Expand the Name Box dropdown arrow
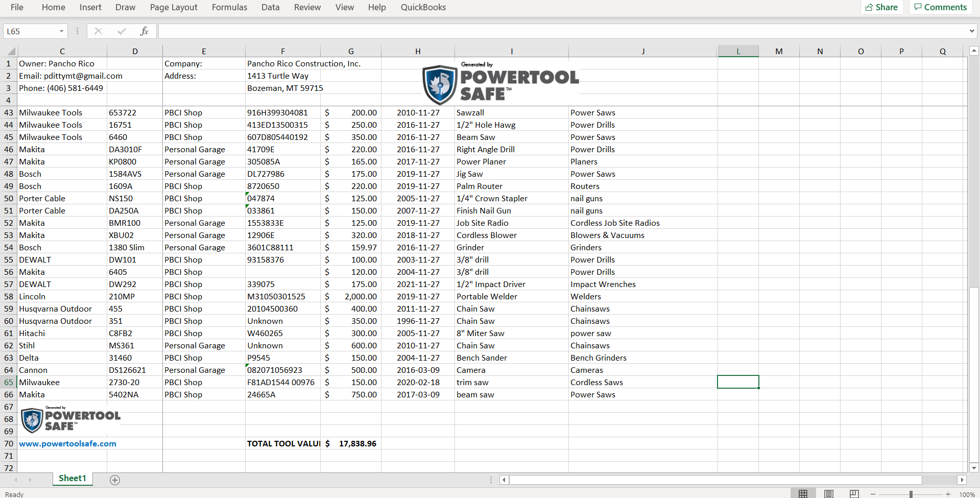The height and width of the screenshot is (498, 980). click(61, 31)
